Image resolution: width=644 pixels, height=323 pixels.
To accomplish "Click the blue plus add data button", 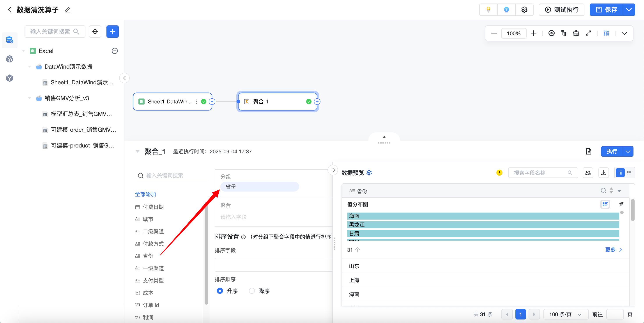I will pos(113,32).
